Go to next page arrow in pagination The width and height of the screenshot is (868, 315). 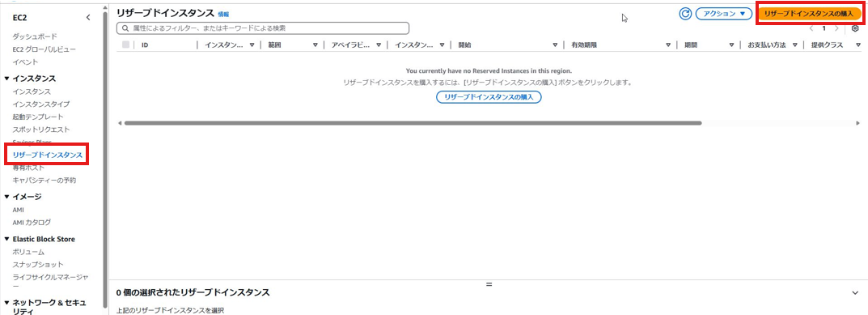(836, 28)
